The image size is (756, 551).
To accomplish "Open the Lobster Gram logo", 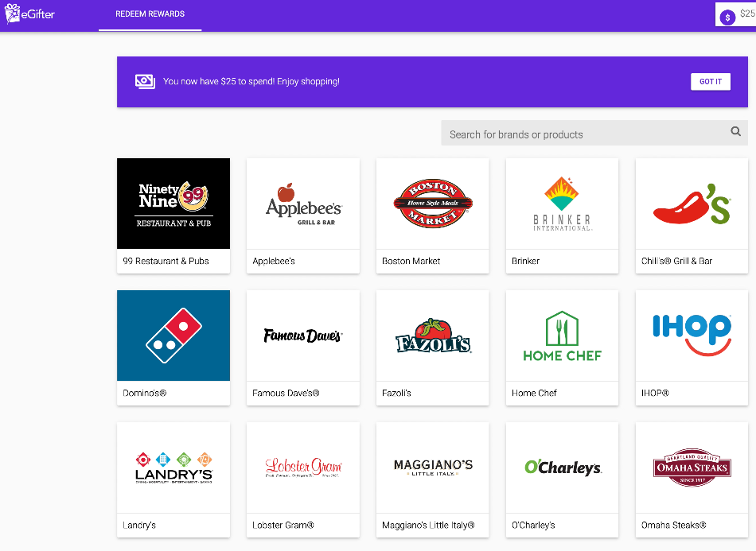I will coord(303,468).
